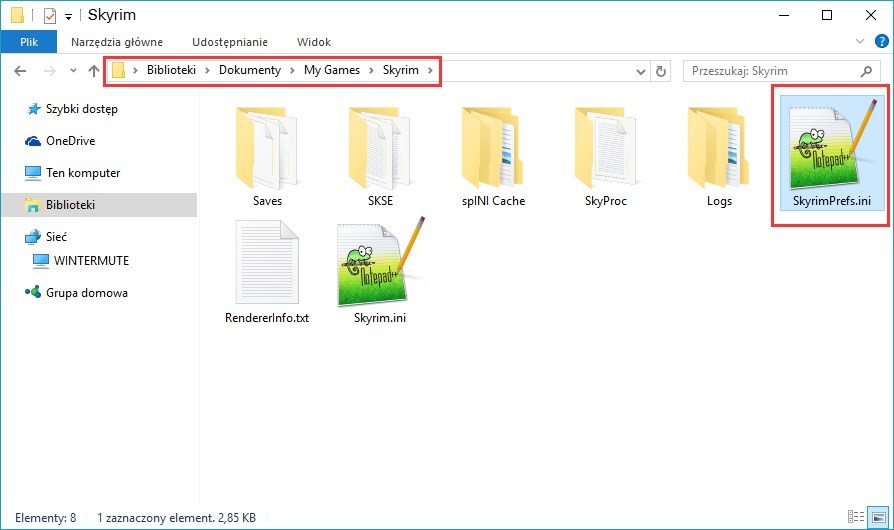
Task: Open quick access toolbar customize dropdown
Action: (x=68, y=17)
